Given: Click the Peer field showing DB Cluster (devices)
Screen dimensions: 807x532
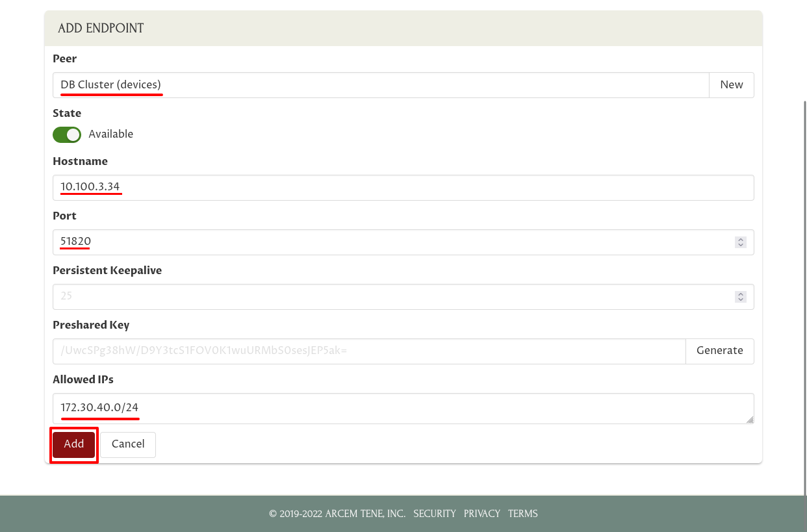Looking at the screenshot, I should pos(381,85).
